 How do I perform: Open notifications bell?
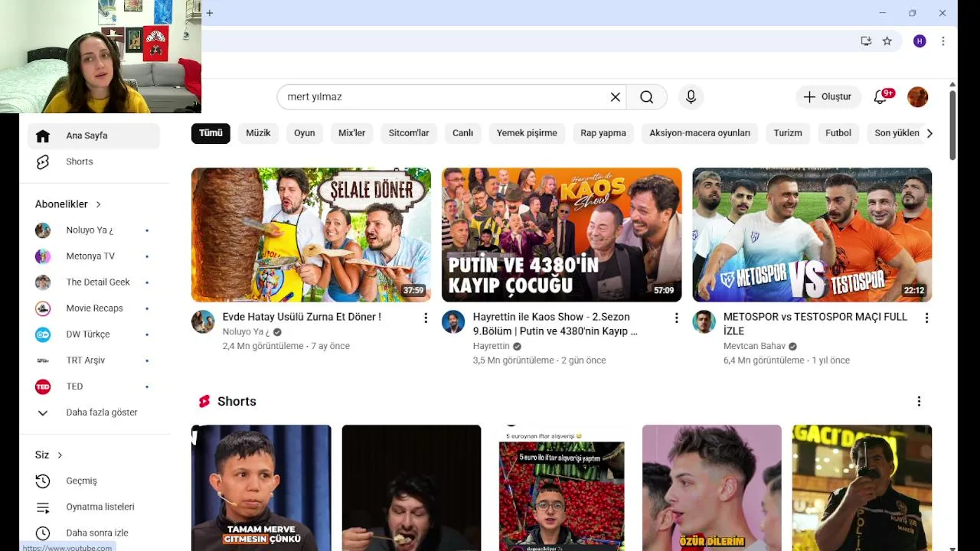[x=880, y=97]
